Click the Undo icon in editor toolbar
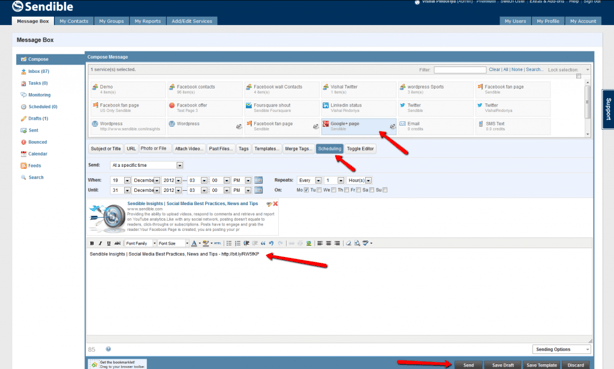 click(271, 243)
